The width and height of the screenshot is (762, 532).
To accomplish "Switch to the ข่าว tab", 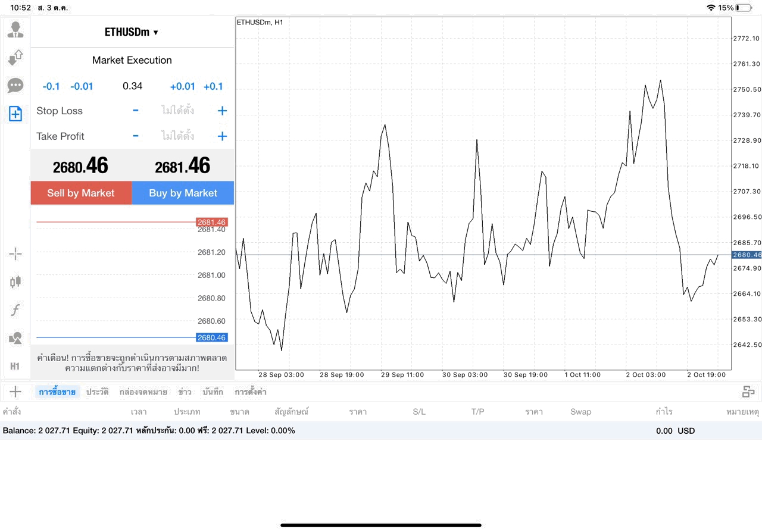I will pyautogui.click(x=185, y=392).
